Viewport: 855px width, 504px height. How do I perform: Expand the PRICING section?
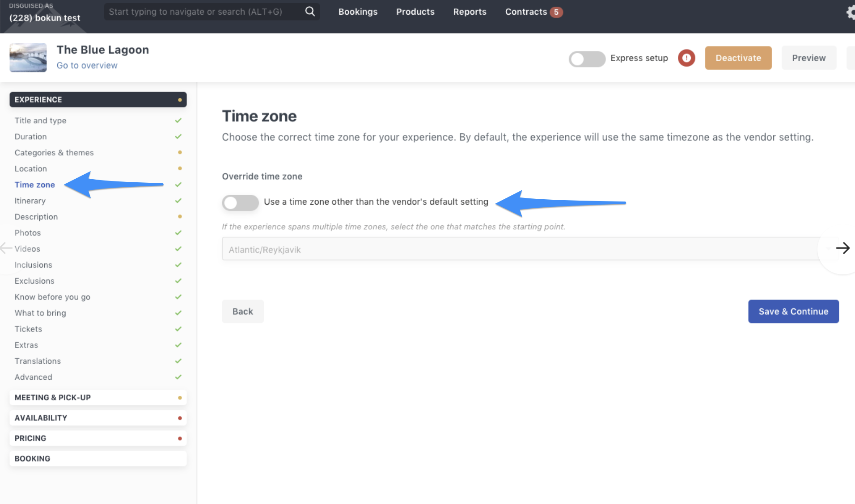[x=98, y=438]
